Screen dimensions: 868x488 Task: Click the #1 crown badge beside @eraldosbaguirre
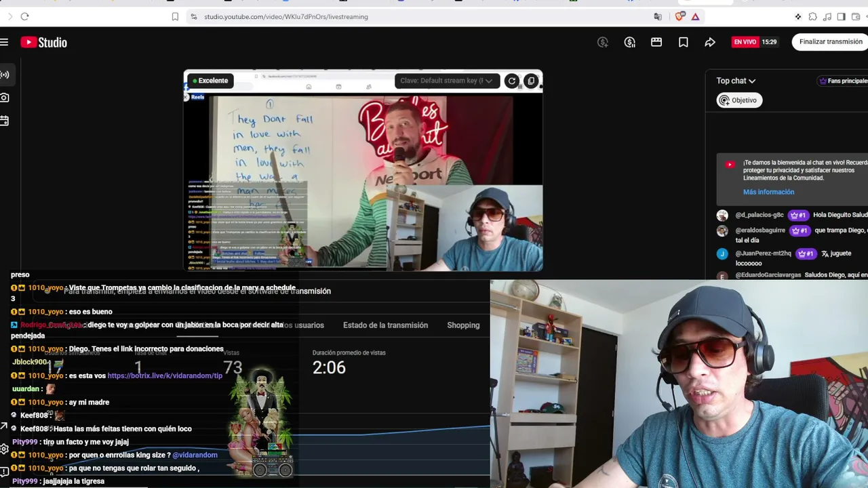pos(800,230)
